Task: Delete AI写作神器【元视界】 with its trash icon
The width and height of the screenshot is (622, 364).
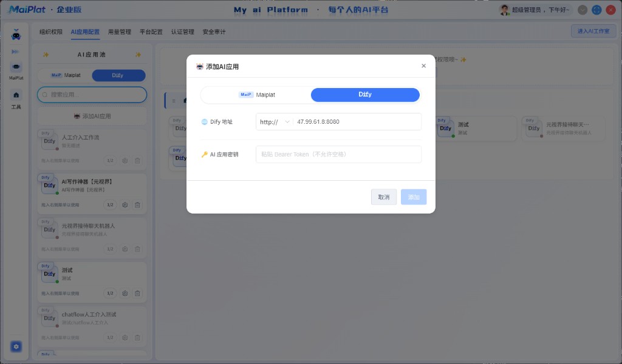Action: click(137, 205)
